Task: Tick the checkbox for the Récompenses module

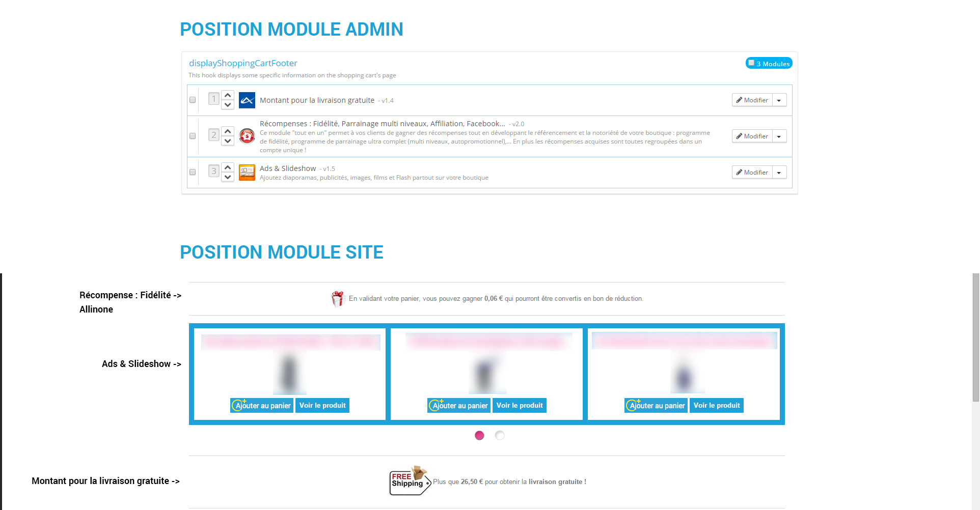Action: 193,136
